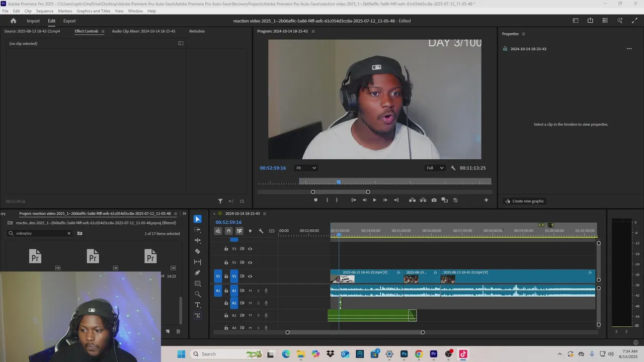Select the Rectangle tool
Viewport: 644px width, 362px height.
click(x=197, y=284)
